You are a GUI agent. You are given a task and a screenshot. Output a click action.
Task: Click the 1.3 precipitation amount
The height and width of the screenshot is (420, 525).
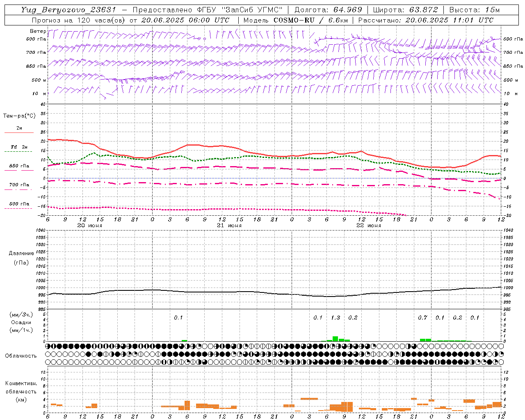336,317
